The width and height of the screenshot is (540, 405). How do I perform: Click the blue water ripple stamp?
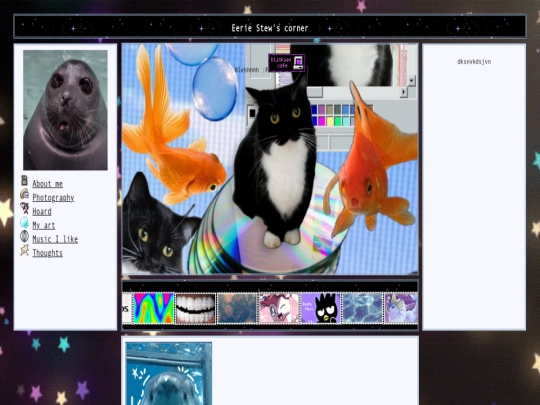tap(363, 308)
